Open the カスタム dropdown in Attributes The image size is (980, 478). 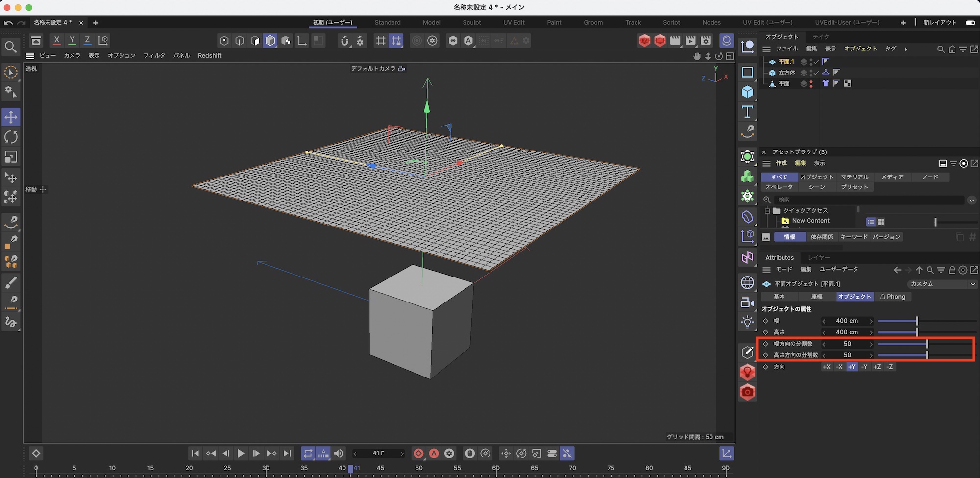pos(942,284)
